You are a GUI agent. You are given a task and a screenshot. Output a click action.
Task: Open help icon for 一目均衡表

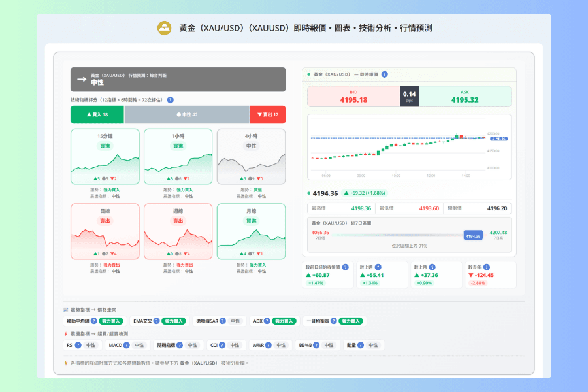click(333, 321)
